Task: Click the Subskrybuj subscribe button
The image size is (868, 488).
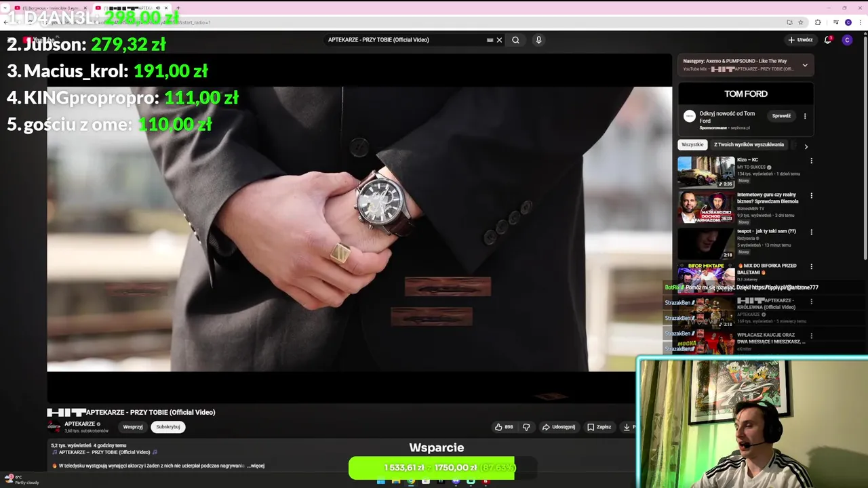Action: click(x=168, y=427)
